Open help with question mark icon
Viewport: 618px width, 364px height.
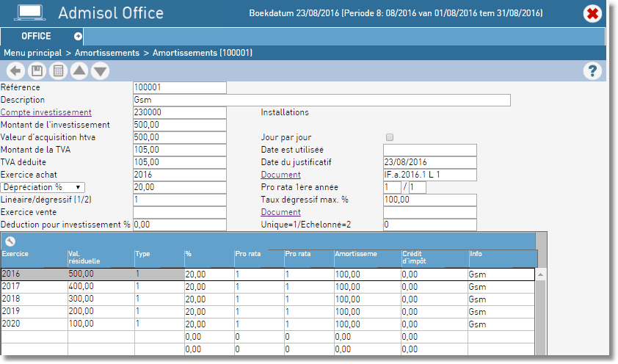tap(592, 71)
